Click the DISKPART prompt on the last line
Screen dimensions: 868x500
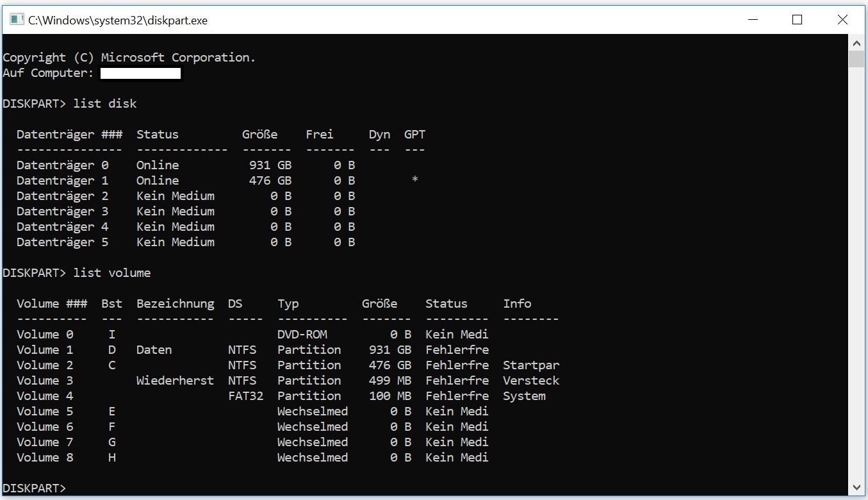[x=34, y=488]
